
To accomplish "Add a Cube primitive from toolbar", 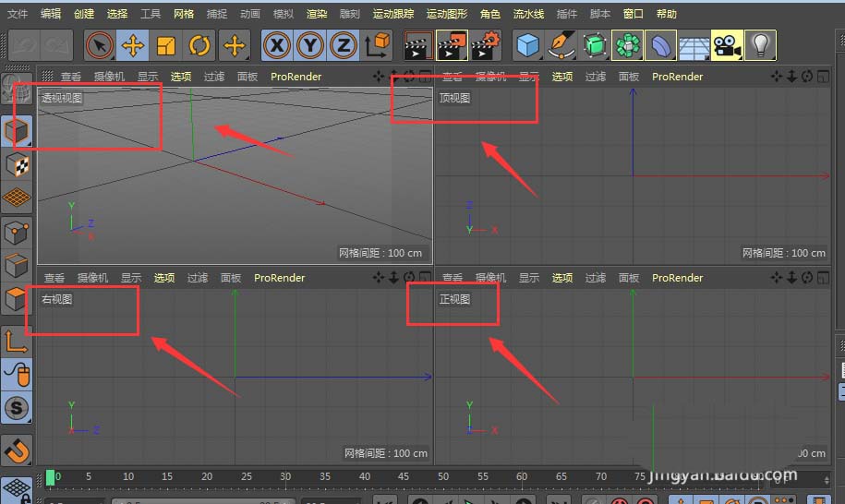I will [527, 45].
